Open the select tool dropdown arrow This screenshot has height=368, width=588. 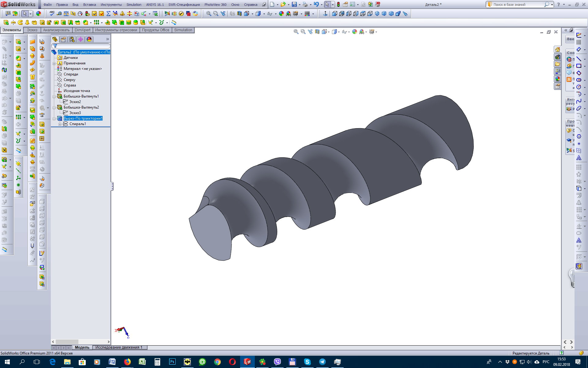click(x=30, y=13)
